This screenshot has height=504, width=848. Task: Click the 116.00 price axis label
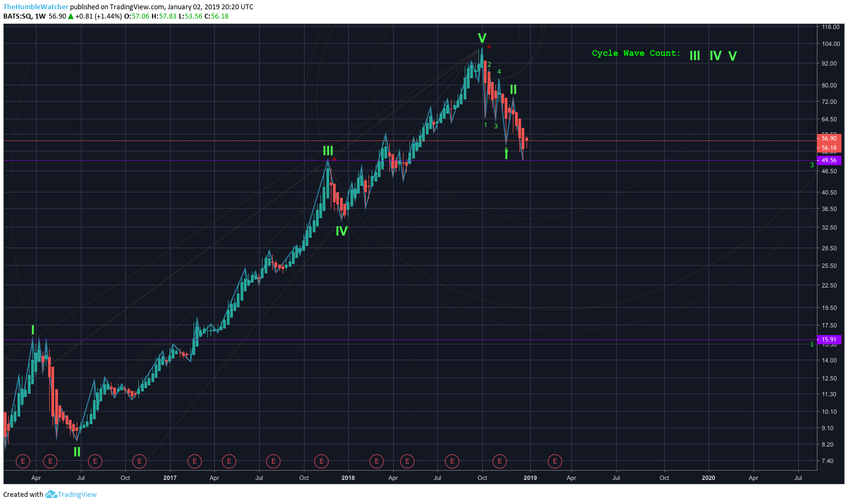click(x=831, y=27)
